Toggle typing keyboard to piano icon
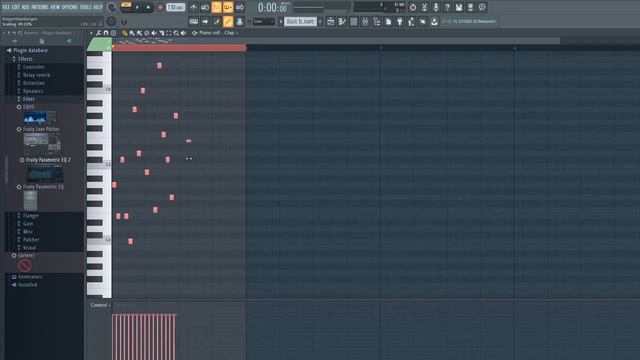 tap(193, 21)
